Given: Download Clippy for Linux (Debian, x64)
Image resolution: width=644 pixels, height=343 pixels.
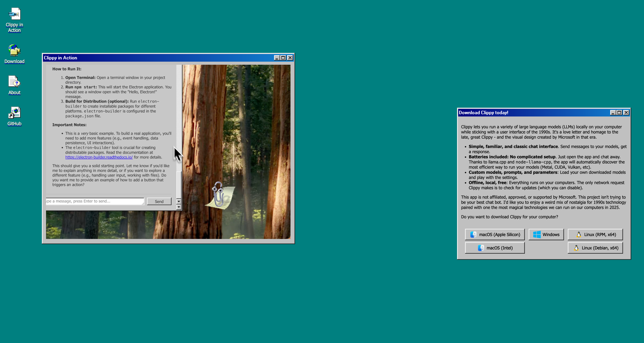Looking at the screenshot, I should (x=595, y=248).
